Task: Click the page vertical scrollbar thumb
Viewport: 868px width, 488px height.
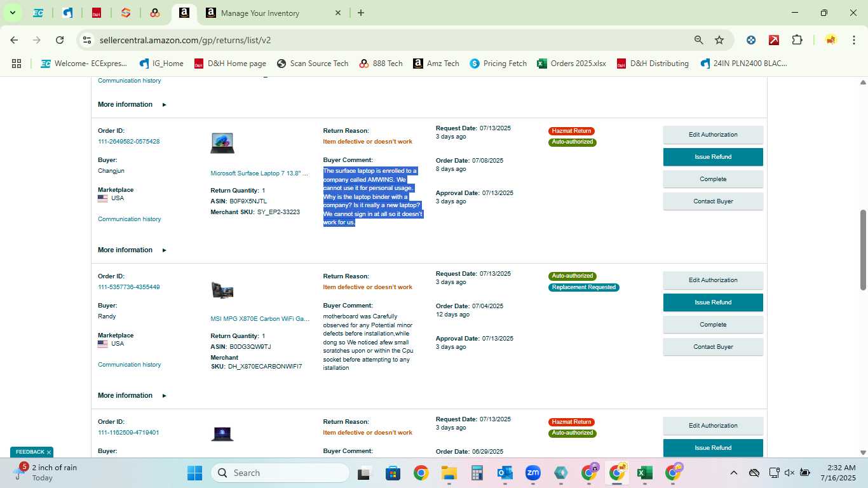Action: (863, 250)
